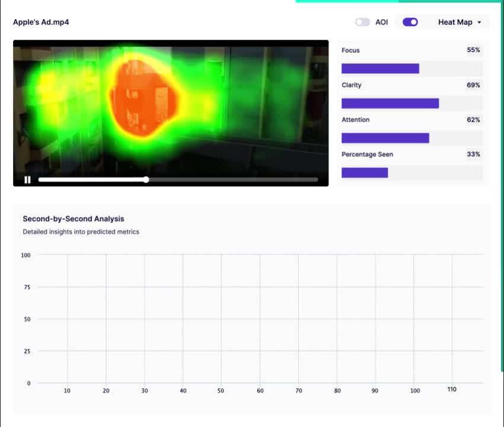Viewport: 504px width, 427px height.
Task: Click the x-axis 10 tick label
Action: click(x=67, y=391)
